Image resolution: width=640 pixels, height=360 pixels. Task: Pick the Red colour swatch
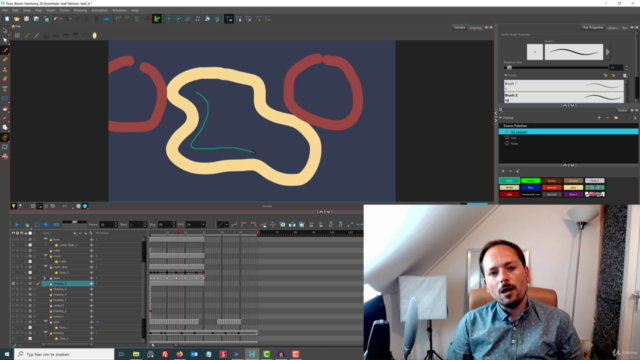(x=509, y=194)
